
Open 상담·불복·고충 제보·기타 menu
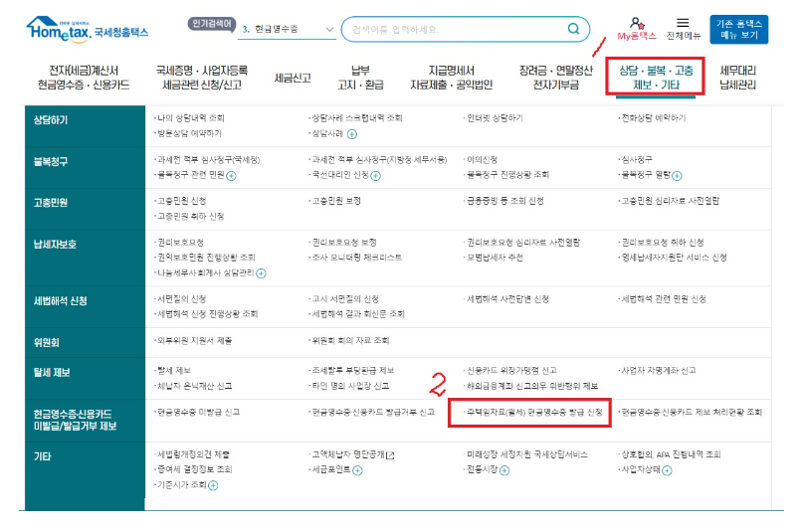click(x=656, y=78)
